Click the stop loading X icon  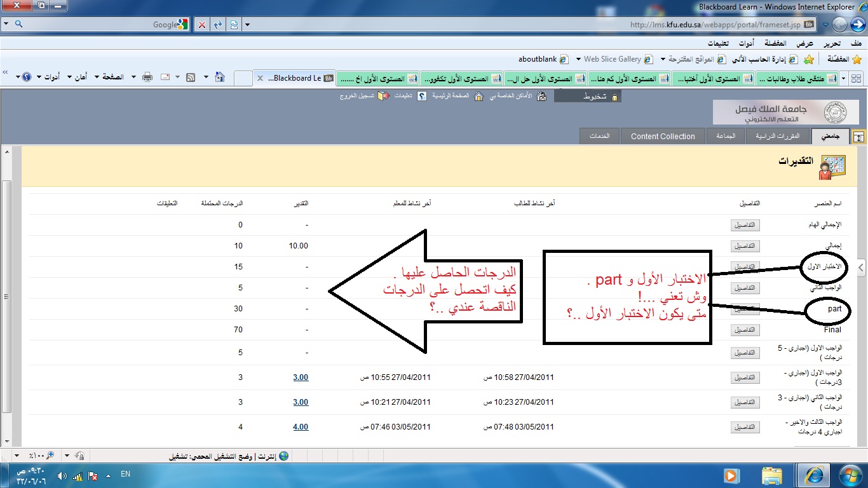[x=202, y=25]
